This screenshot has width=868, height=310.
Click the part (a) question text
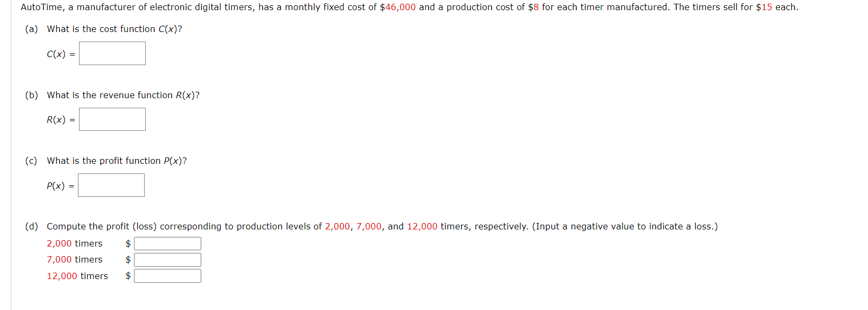(114, 29)
